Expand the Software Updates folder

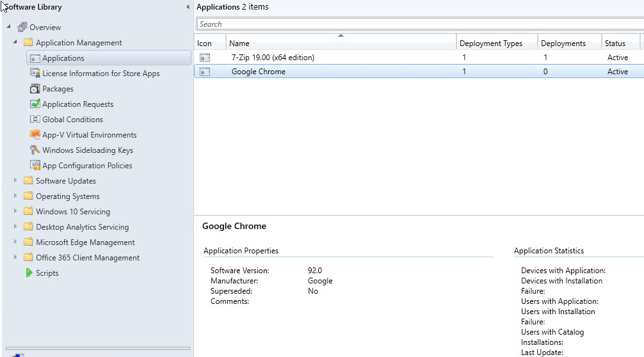point(16,181)
